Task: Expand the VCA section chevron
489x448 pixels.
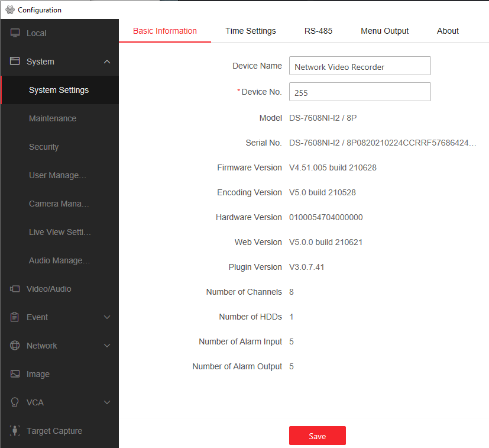Action: (x=107, y=402)
